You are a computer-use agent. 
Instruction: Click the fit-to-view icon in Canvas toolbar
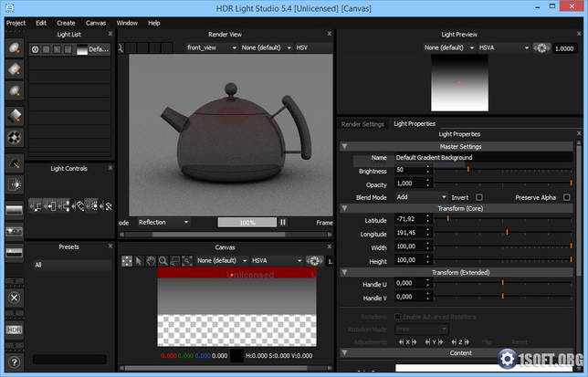click(x=127, y=261)
